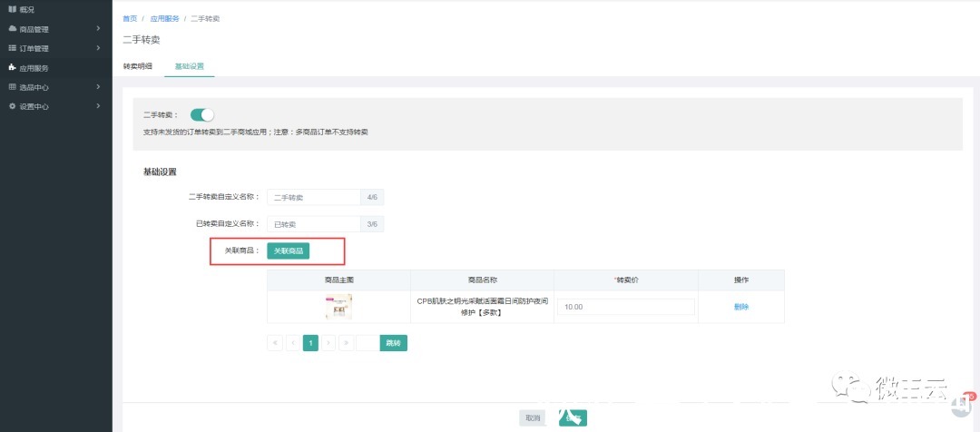Click 删除 for the CPB product
The height and width of the screenshot is (432, 980).
coord(741,307)
